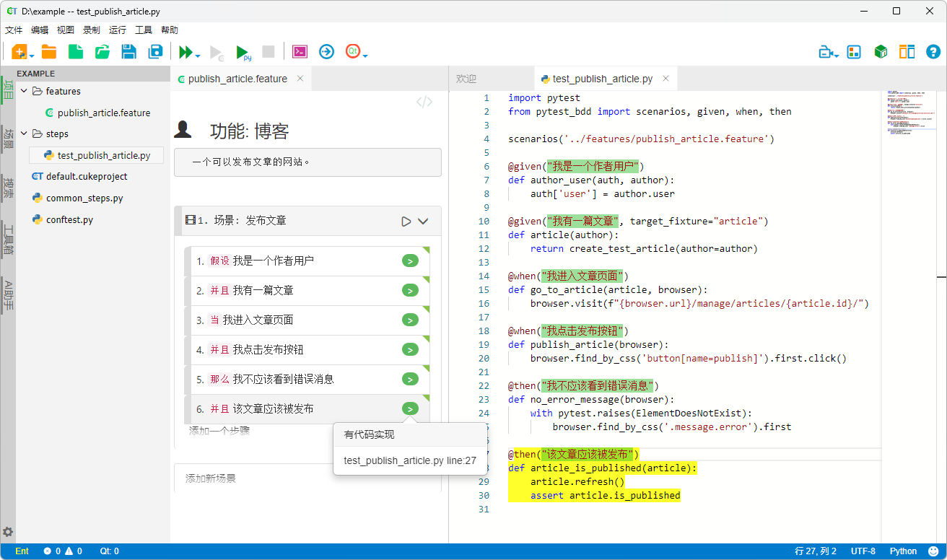Collapse the features folder in the project tree
947x560 pixels.
[24, 91]
